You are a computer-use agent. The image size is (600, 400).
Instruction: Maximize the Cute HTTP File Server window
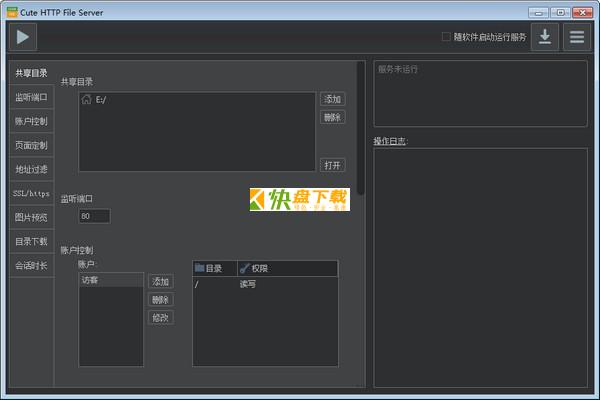[x=560, y=13]
